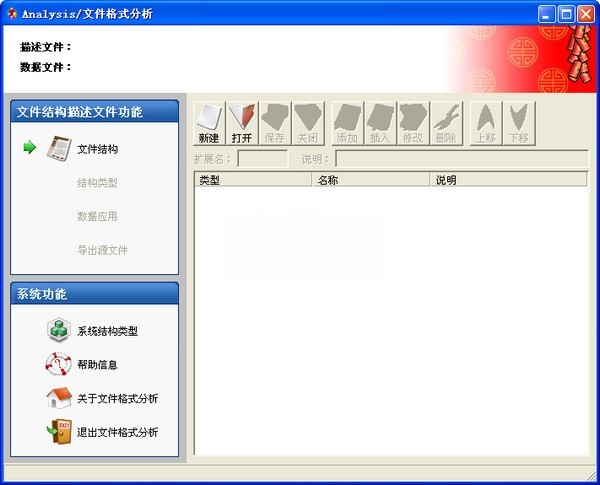Click the 新建 (New) toolbar button

(209, 124)
